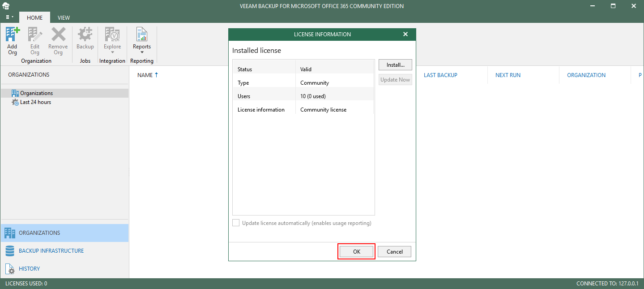Sort by ORGANIZATION column header
This screenshot has height=289, width=644.
click(586, 75)
